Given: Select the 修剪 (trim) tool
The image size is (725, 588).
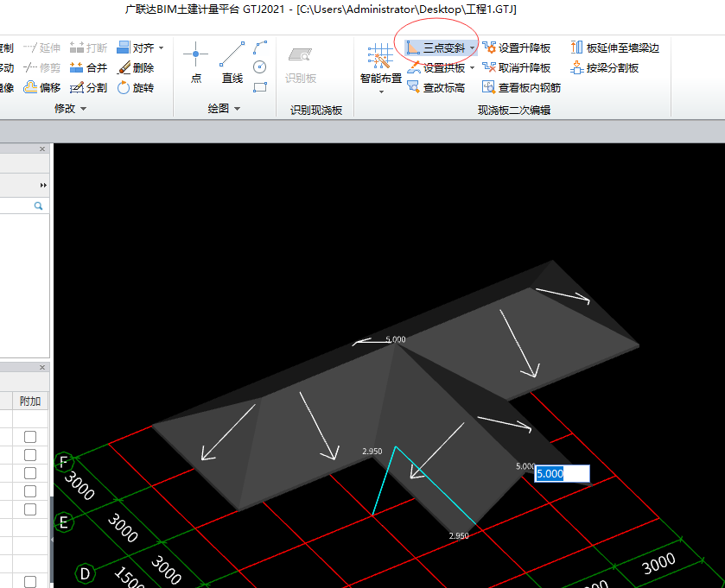Looking at the screenshot, I should tap(42, 68).
